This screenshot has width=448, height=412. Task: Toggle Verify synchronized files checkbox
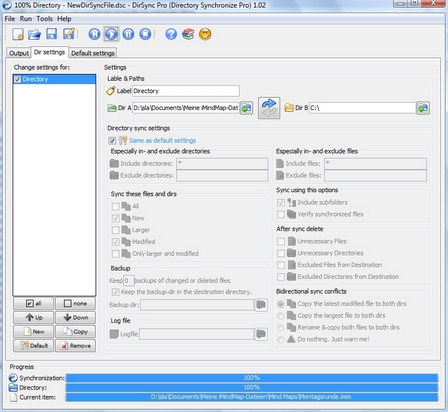pyautogui.click(x=281, y=214)
